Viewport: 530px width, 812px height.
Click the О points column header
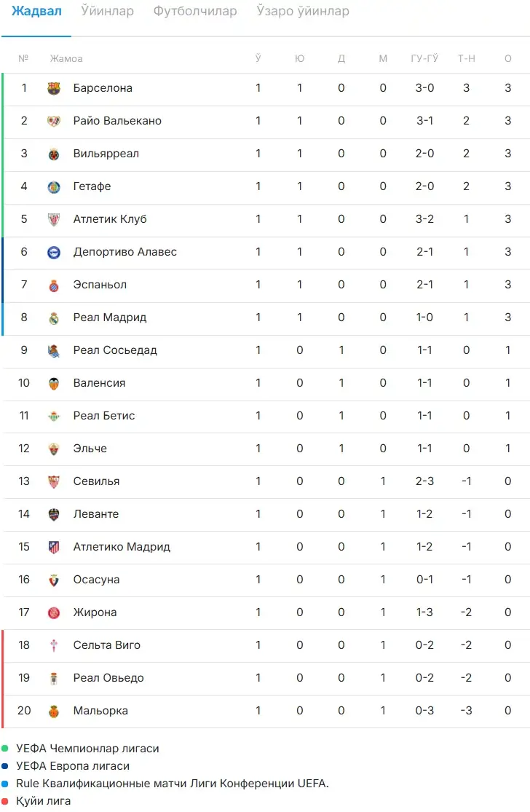coord(507,58)
